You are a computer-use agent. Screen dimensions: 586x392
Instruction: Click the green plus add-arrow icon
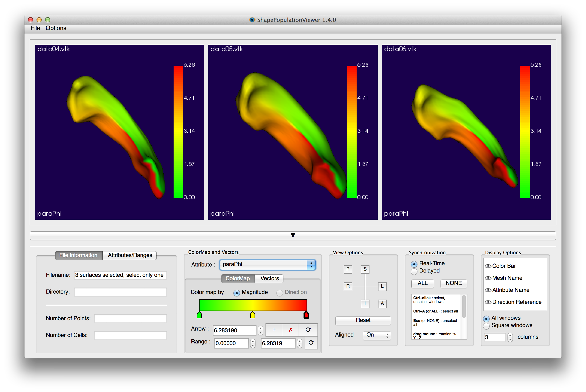pyautogui.click(x=274, y=330)
